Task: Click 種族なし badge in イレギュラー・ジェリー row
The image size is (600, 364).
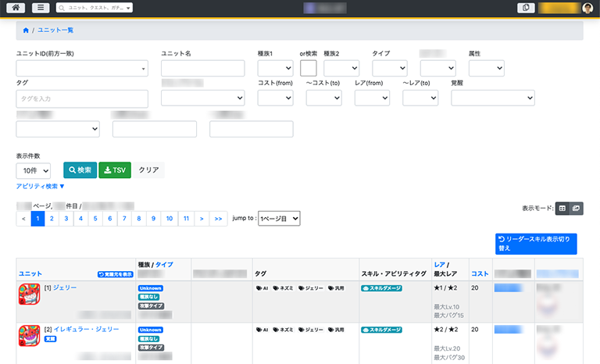Action: point(148,339)
